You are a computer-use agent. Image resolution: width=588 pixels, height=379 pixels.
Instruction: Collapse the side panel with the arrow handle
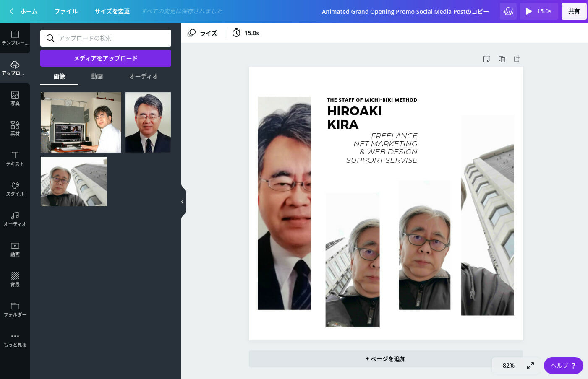tap(182, 202)
